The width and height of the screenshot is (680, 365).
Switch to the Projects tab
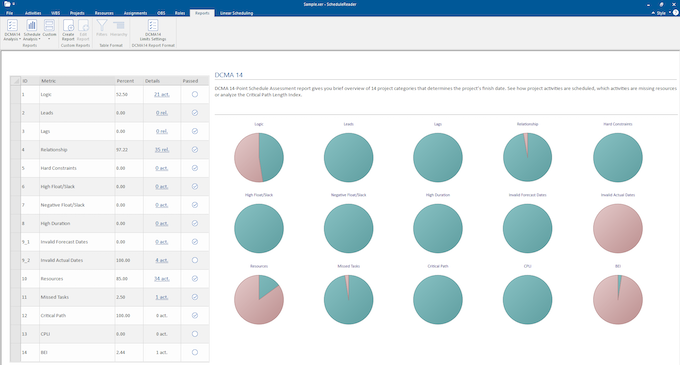tap(77, 13)
